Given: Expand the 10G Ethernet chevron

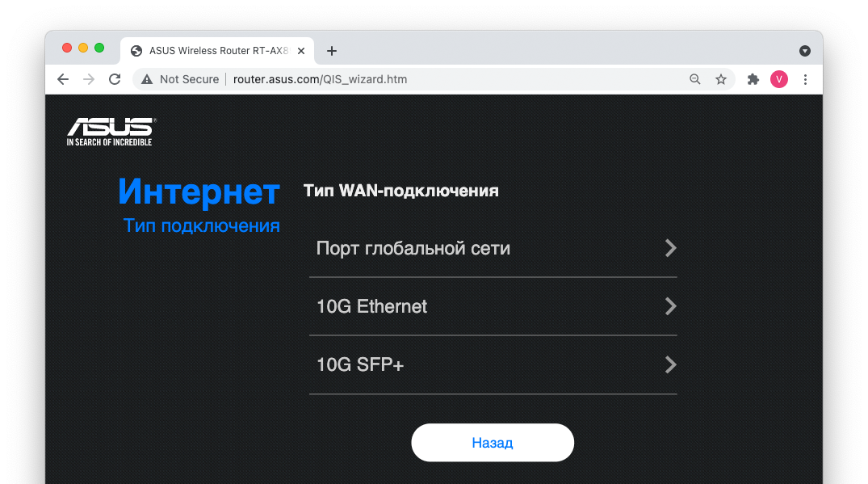Looking at the screenshot, I should click(670, 306).
